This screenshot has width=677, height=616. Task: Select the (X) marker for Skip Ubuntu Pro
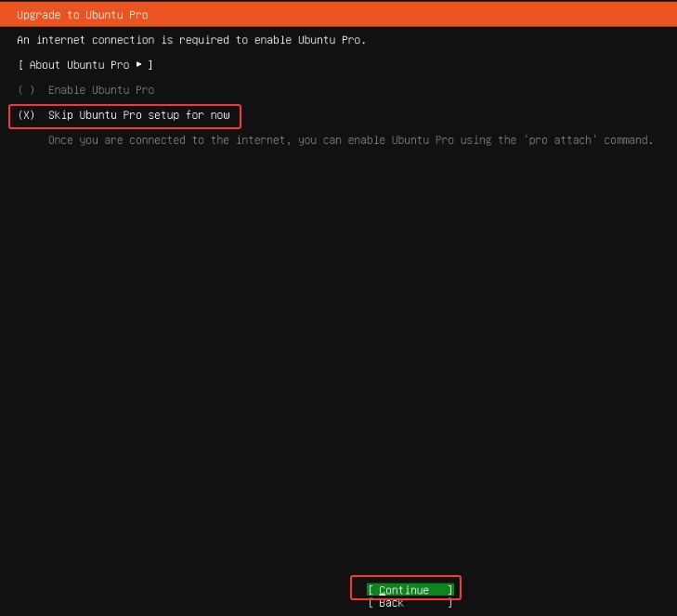coord(26,115)
